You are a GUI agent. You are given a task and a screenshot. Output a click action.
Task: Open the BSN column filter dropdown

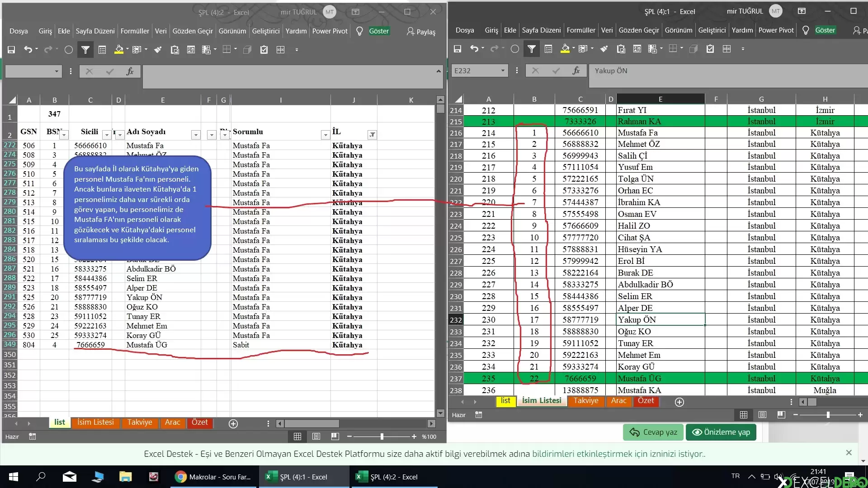[x=64, y=135]
